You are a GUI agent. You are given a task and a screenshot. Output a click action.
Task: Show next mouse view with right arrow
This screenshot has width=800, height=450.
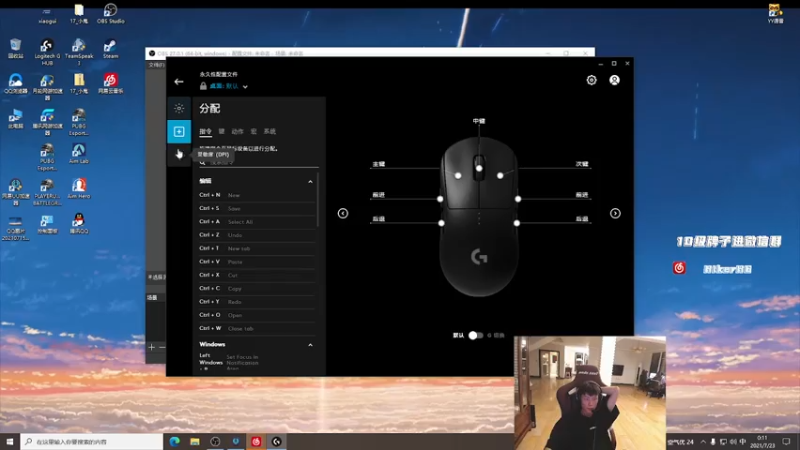pos(615,213)
